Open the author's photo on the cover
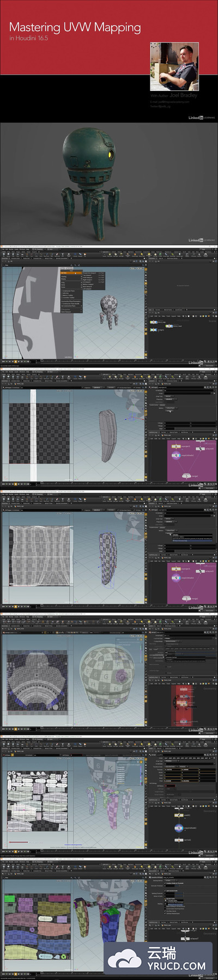The image size is (218, 980). [174, 66]
